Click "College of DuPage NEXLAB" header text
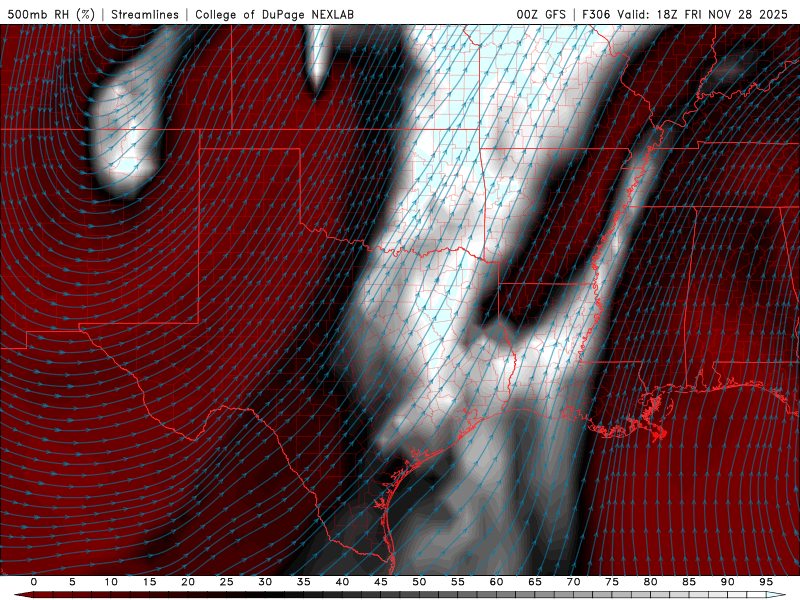Image resolution: width=800 pixels, height=600 pixels. (274, 14)
